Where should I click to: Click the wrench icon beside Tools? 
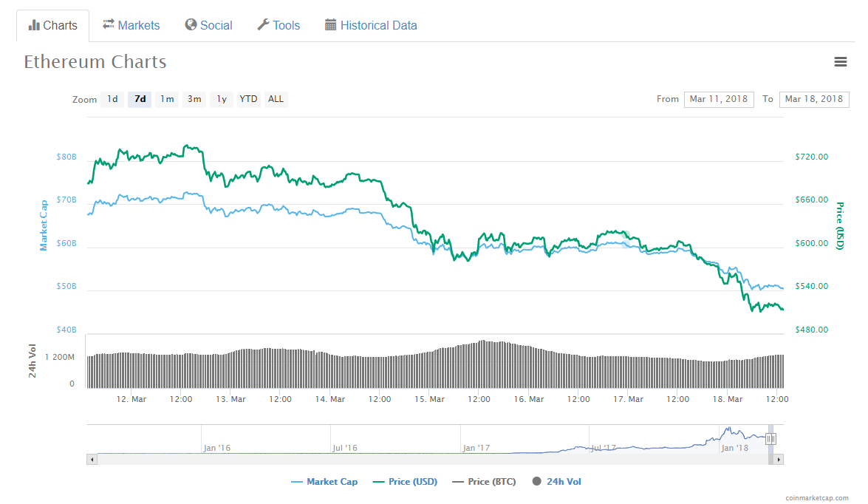263,24
